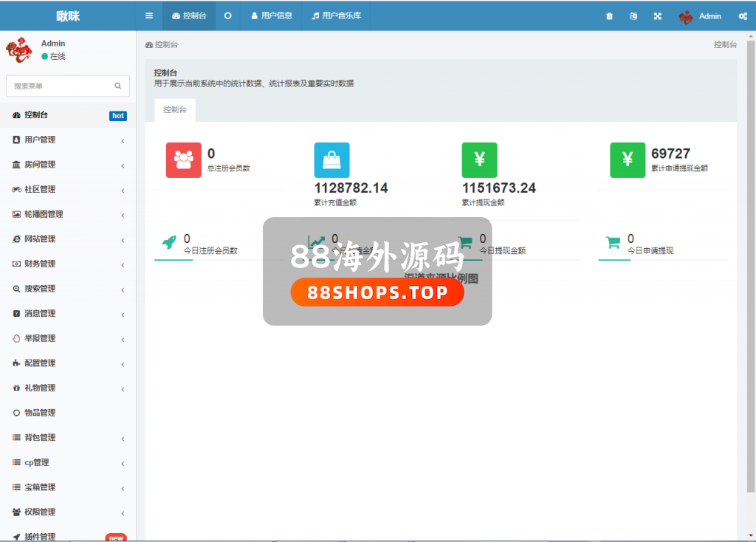Open settings gears icon at top right
The image size is (756, 542).
pos(742,16)
